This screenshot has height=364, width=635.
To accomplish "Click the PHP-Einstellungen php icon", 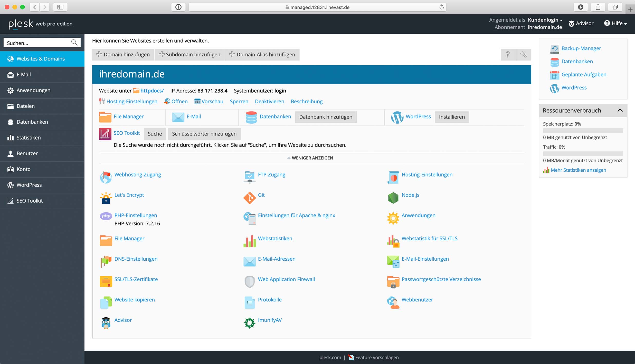I will (106, 216).
